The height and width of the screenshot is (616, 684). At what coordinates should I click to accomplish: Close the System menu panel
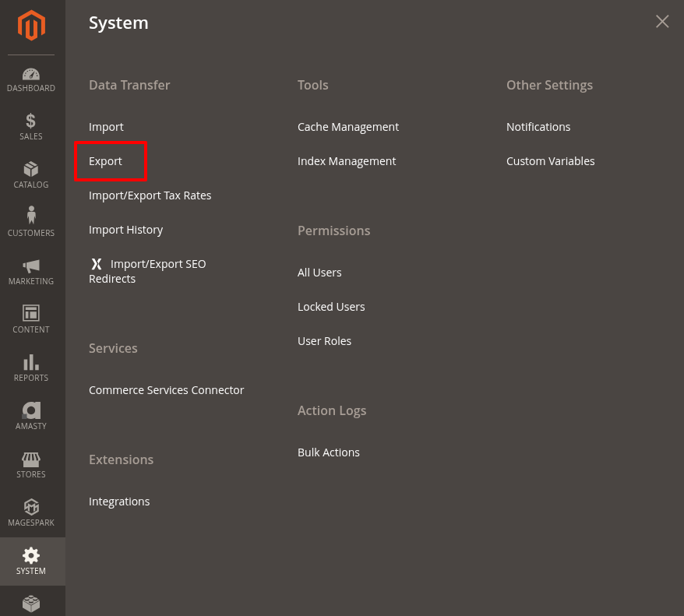[x=661, y=21]
